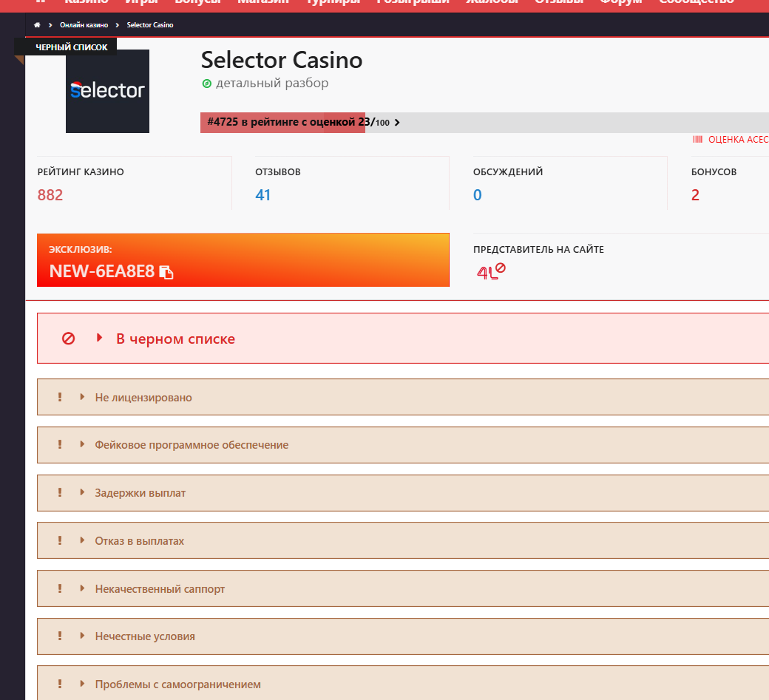Expand the Некачественный саппорт warning
This screenshot has height=700, width=769.
403,588
